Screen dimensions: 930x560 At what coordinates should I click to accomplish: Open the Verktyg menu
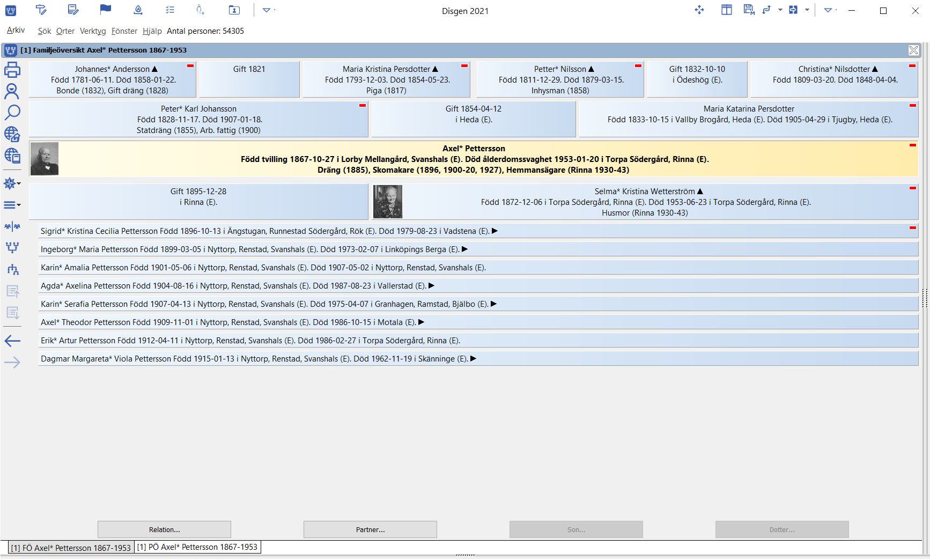click(x=93, y=31)
